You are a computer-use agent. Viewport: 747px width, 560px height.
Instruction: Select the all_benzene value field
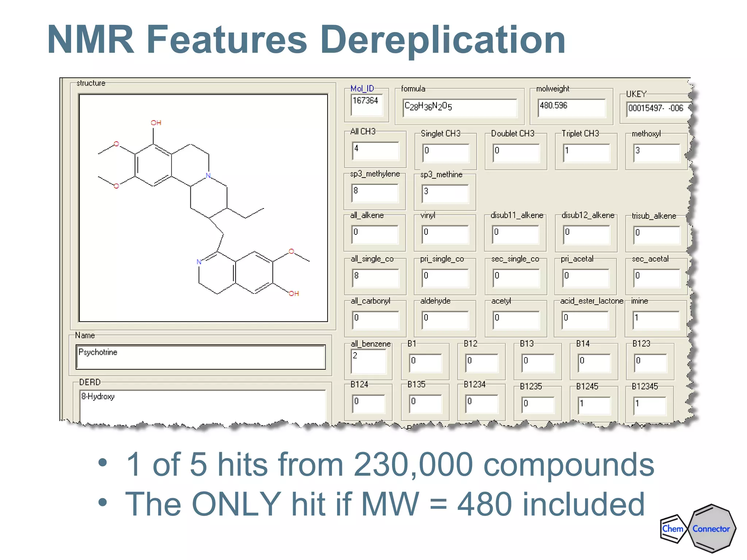[368, 361]
